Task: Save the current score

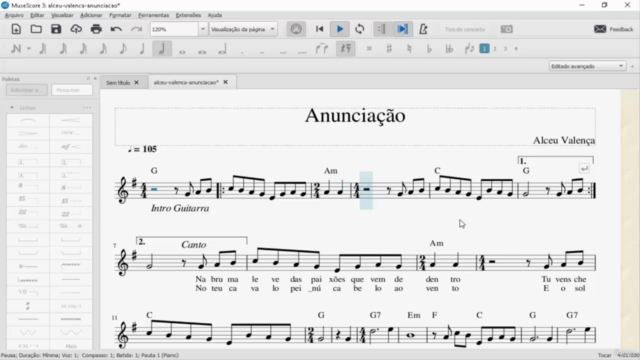Action: 56,29
